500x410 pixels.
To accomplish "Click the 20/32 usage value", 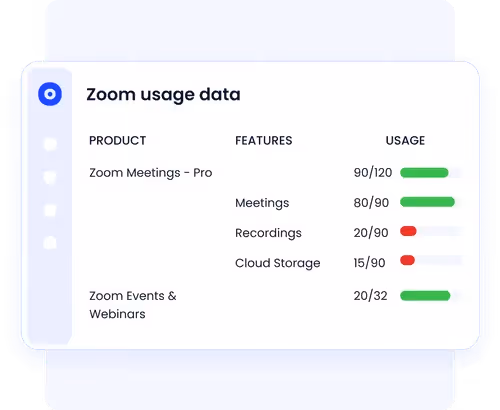I will (x=370, y=296).
